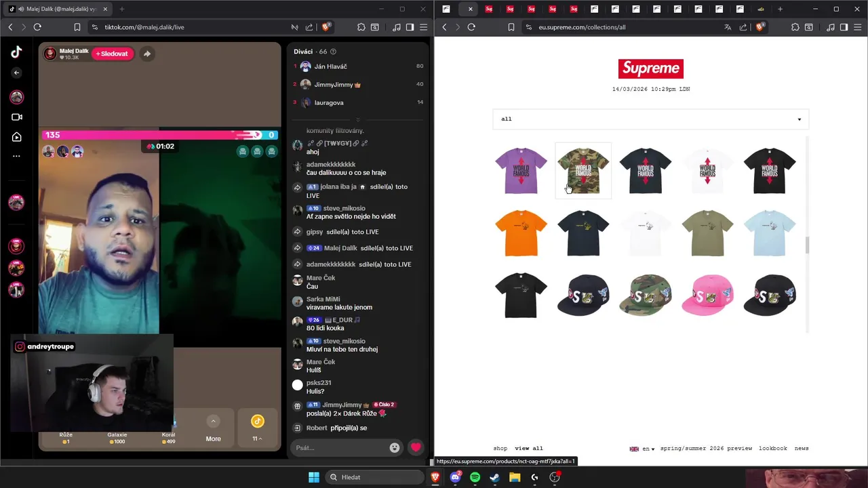Click the translate icon in the Supreme address bar
868x488 pixels.
(728, 27)
